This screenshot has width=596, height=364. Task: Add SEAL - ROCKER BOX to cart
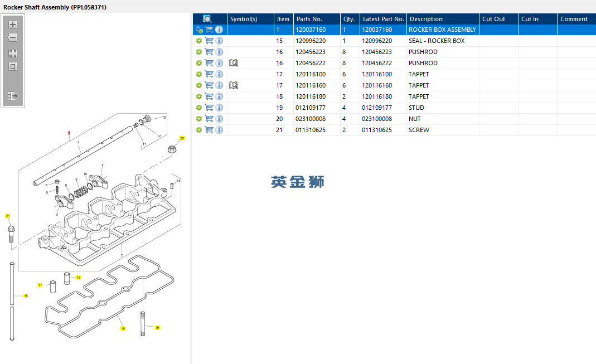point(209,41)
